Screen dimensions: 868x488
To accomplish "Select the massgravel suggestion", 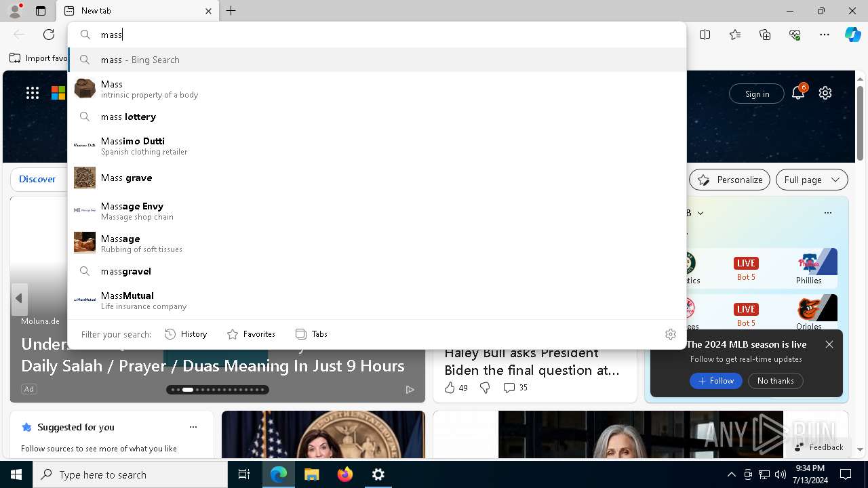I will point(377,271).
